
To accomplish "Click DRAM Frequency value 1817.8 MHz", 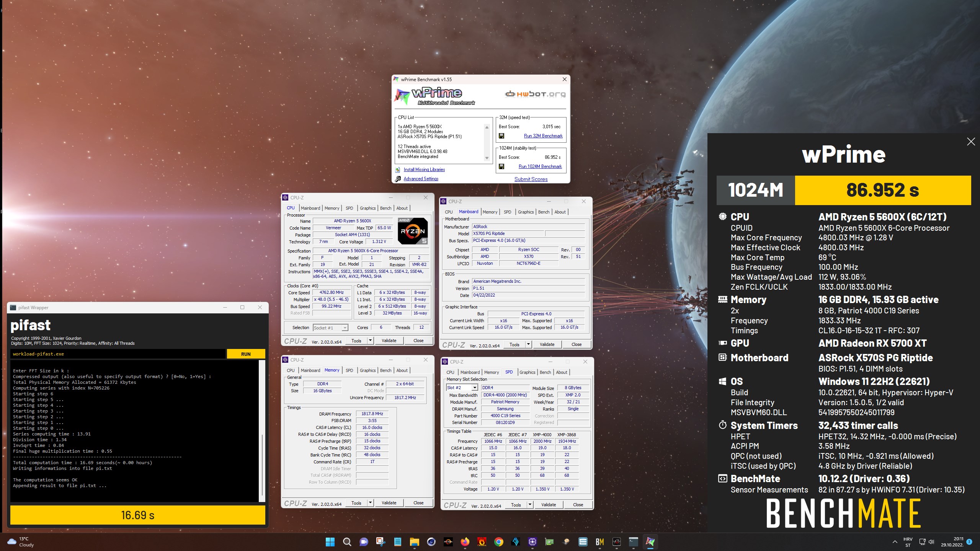I will coord(372,414).
